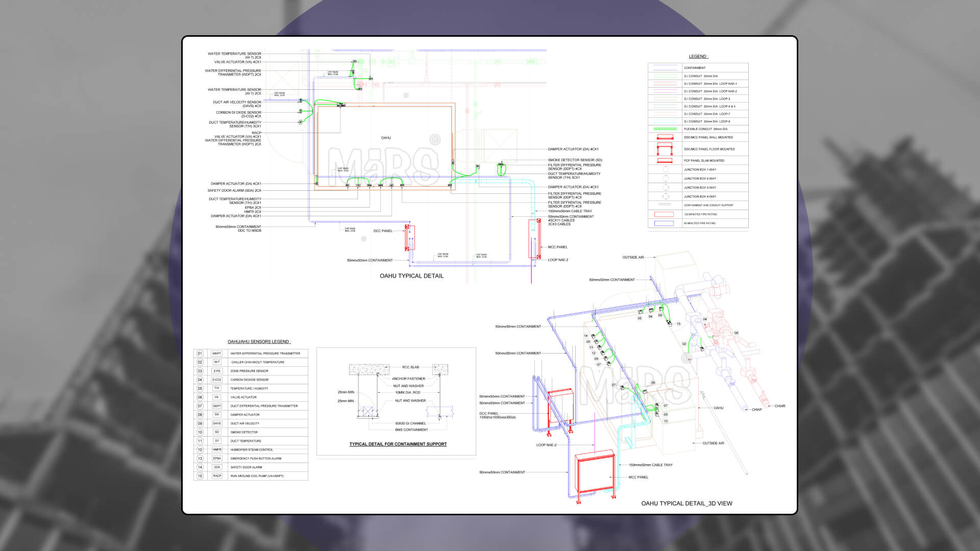
Task: Click sensor row 01 'WATER DIFFERENTIAL PRESSURE TRANSMITTER'
Action: 251,354
